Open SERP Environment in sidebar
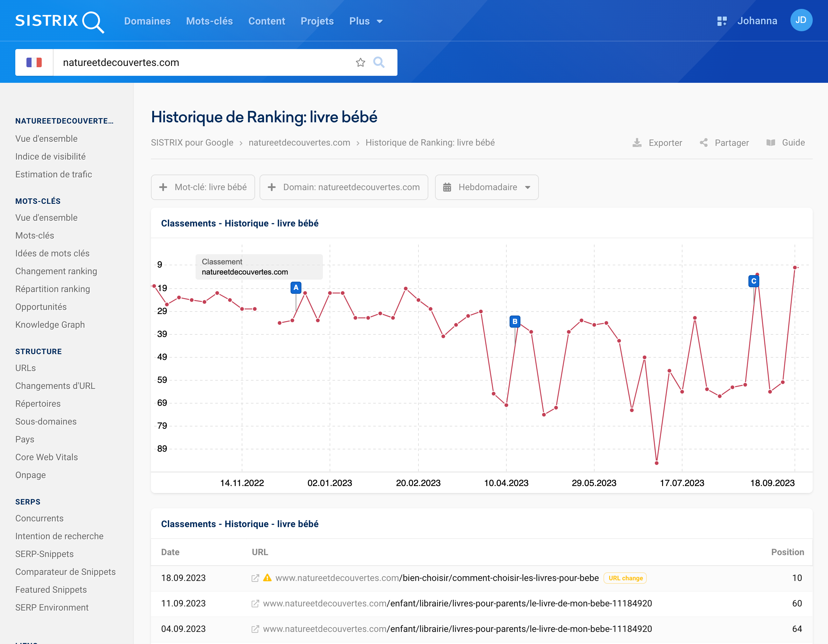Image resolution: width=828 pixels, height=644 pixels. [x=52, y=607]
